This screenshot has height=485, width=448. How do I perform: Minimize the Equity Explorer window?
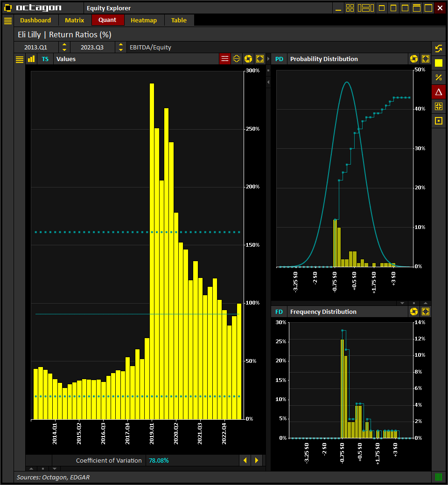pos(338,8)
